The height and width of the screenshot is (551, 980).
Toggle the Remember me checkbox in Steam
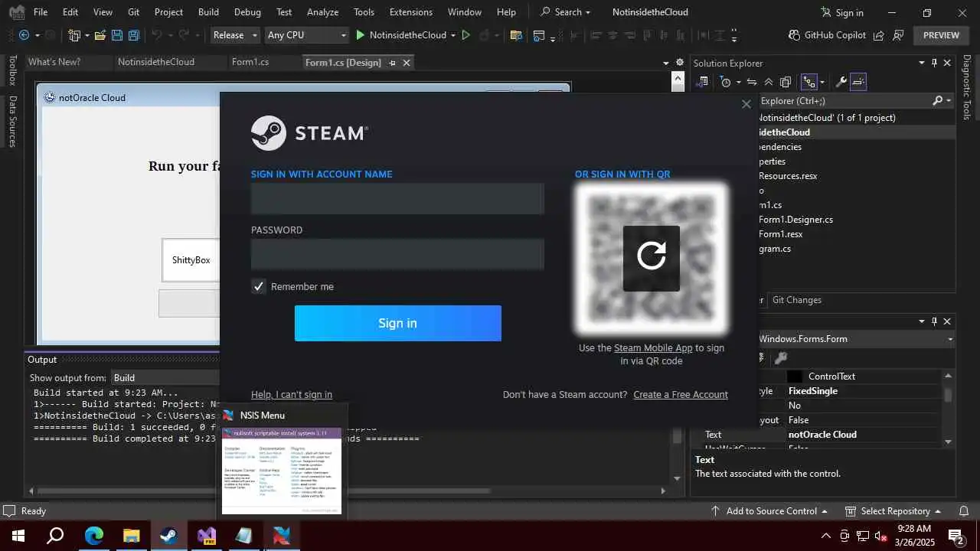coord(259,286)
